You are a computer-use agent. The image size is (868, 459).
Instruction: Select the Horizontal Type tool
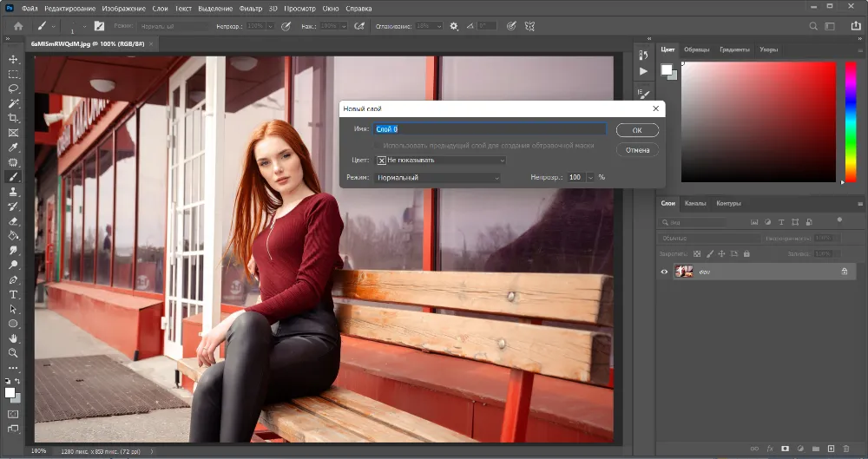point(13,294)
